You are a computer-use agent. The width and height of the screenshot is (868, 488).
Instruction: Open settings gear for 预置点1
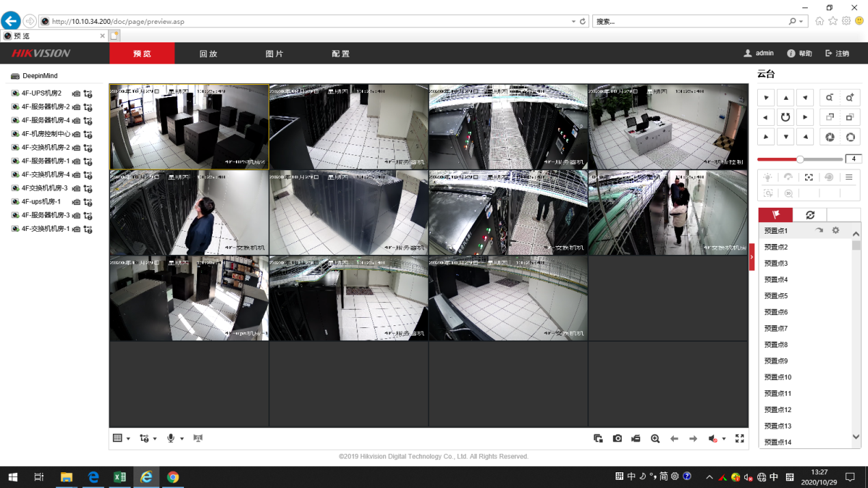pyautogui.click(x=835, y=231)
